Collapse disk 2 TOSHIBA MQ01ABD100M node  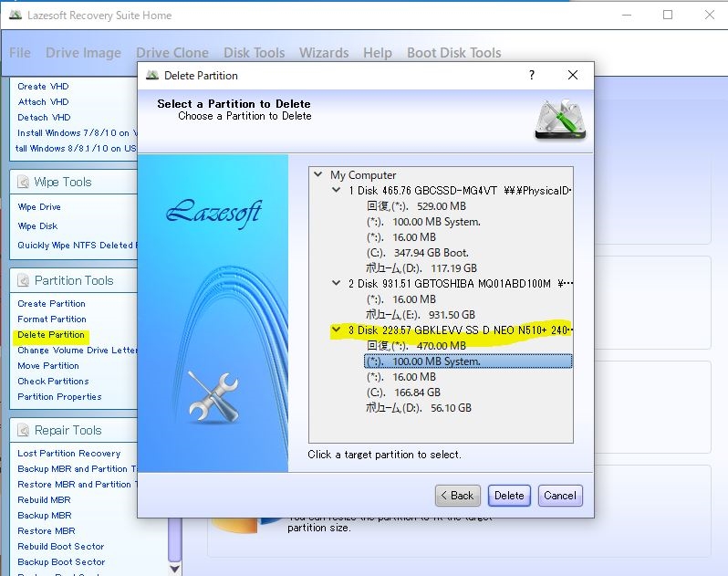pyautogui.click(x=336, y=283)
